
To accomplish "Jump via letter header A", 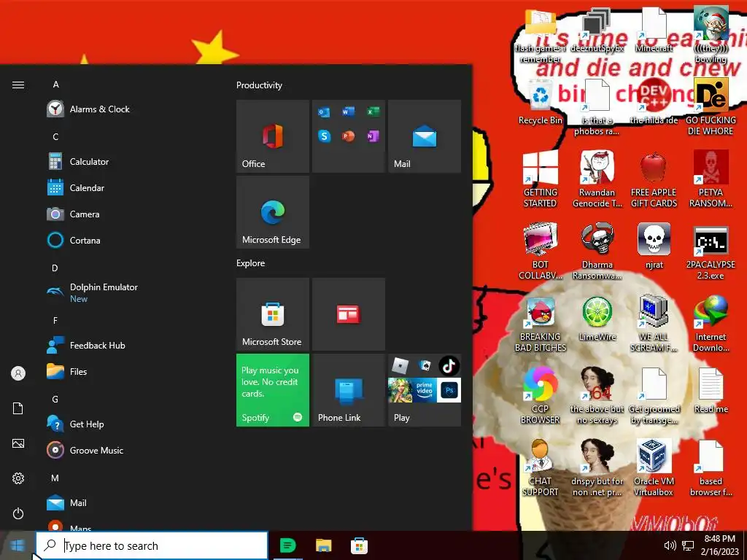I will 55,85.
